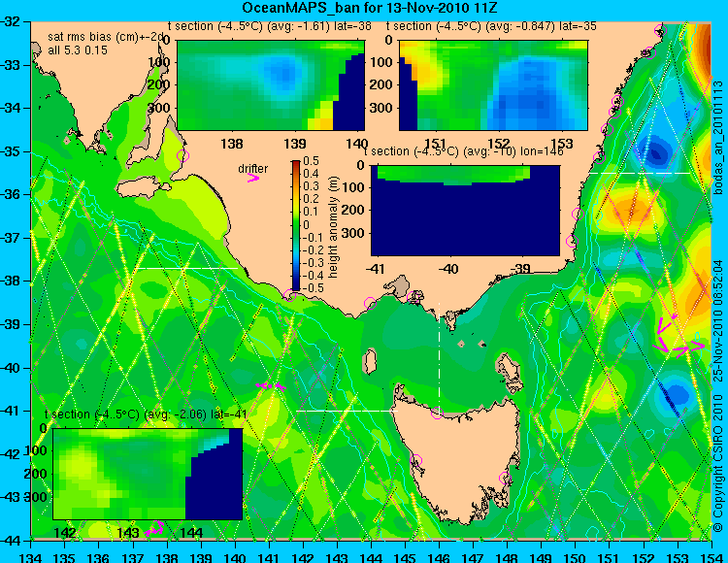Click the 'drifter' legend label
The width and height of the screenshot is (728, 563).
coord(253,169)
